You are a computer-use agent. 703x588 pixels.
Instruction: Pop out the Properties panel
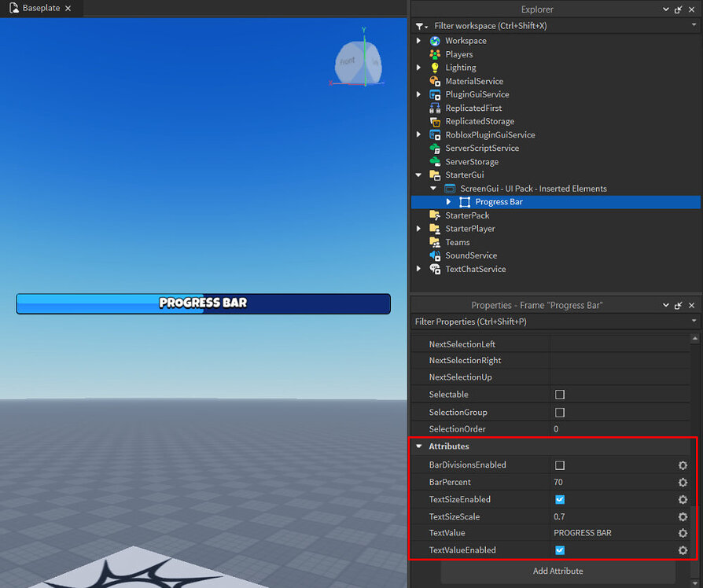(x=678, y=305)
